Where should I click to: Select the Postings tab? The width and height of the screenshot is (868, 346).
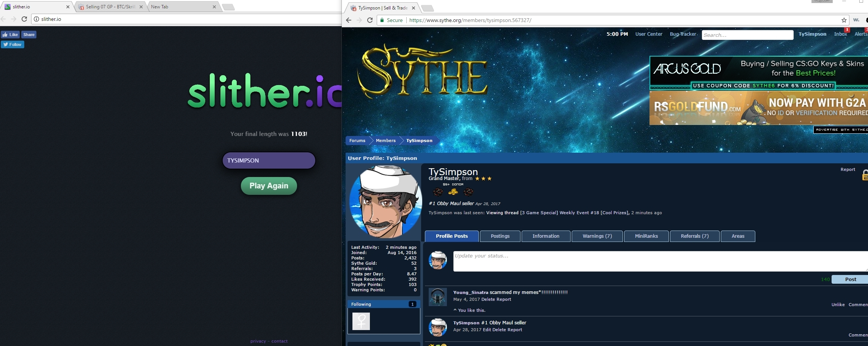[500, 236]
